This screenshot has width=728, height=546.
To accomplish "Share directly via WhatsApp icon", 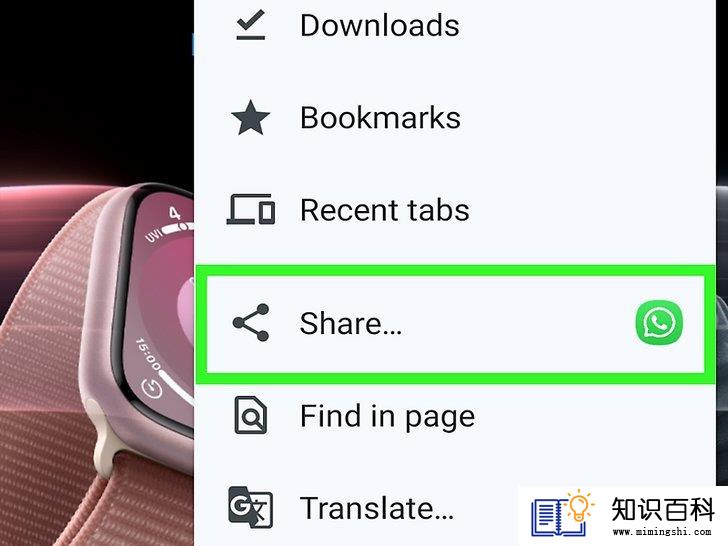I will coord(659,323).
